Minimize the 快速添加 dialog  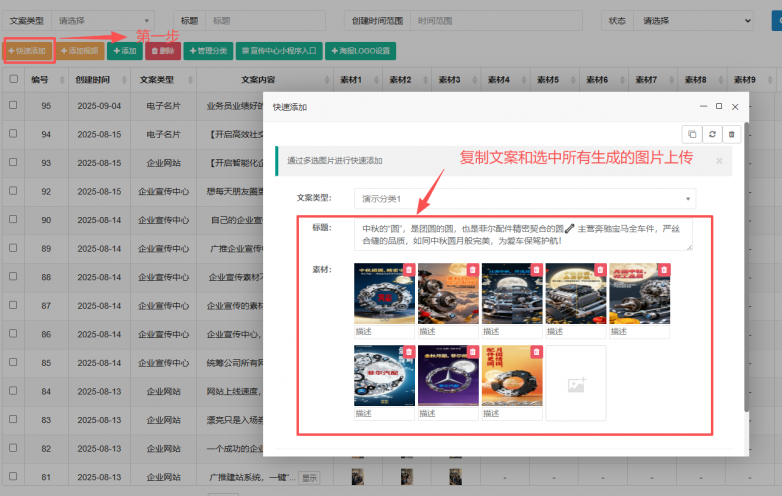tap(703, 106)
